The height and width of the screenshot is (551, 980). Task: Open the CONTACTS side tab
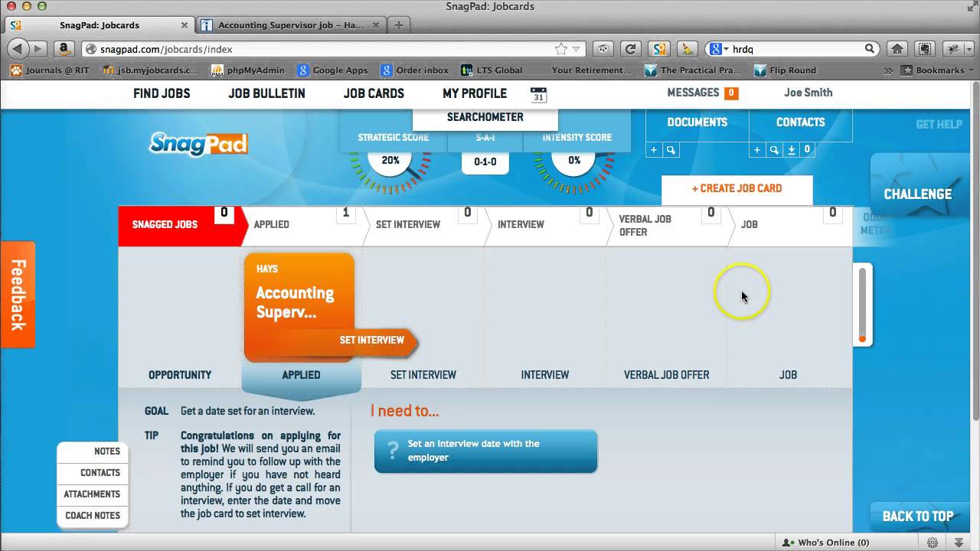click(93, 473)
